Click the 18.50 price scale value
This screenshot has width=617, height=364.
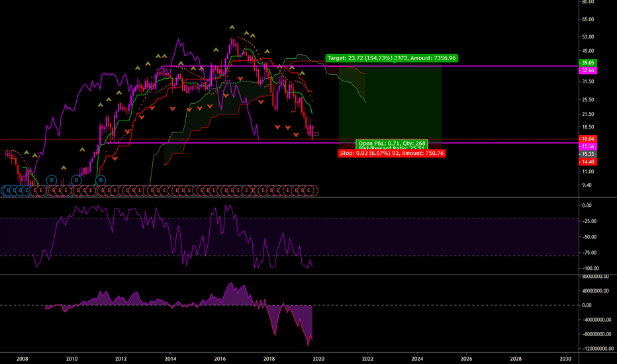(588, 126)
